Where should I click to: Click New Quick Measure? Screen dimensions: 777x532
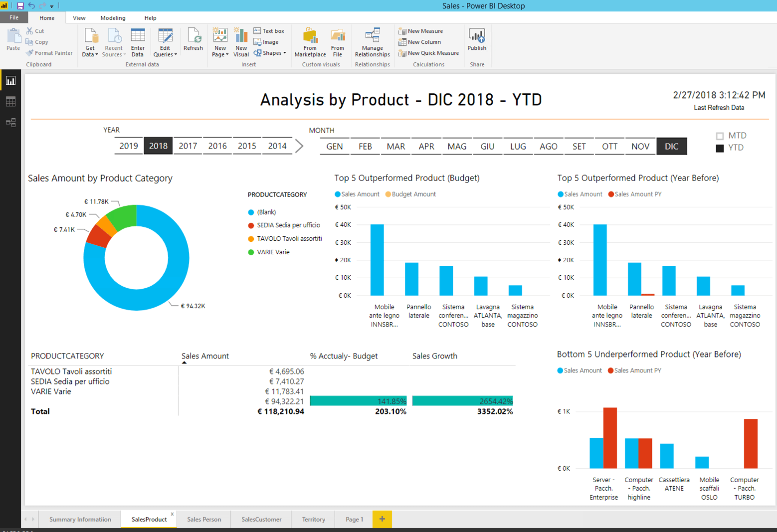click(x=429, y=53)
